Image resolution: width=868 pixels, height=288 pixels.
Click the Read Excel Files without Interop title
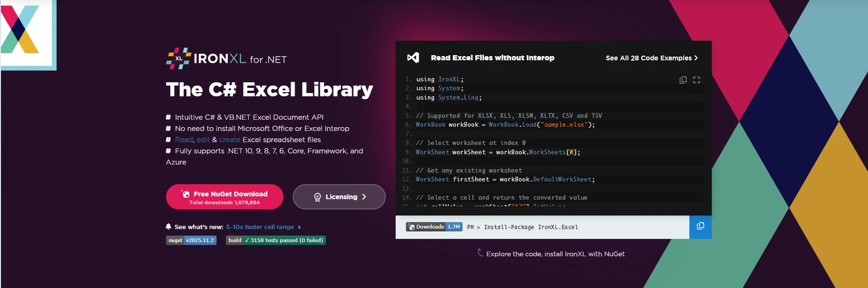492,58
